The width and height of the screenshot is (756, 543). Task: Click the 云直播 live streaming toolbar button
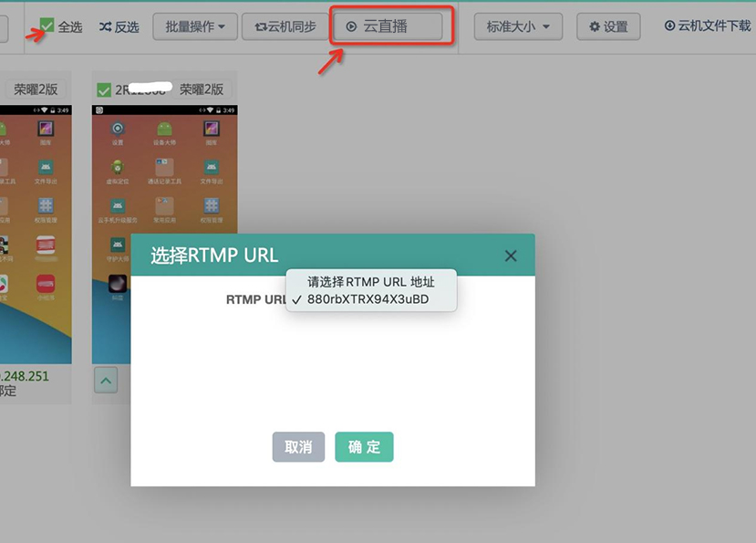[391, 26]
